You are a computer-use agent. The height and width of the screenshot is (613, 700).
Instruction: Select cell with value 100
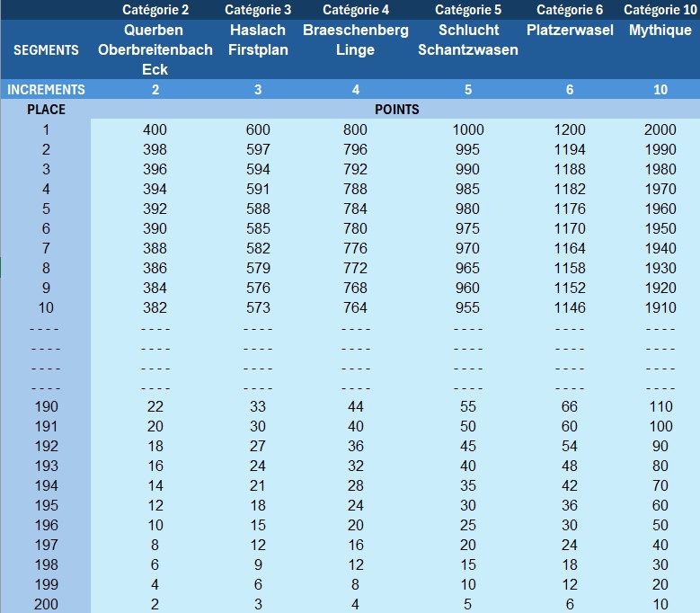click(x=660, y=426)
